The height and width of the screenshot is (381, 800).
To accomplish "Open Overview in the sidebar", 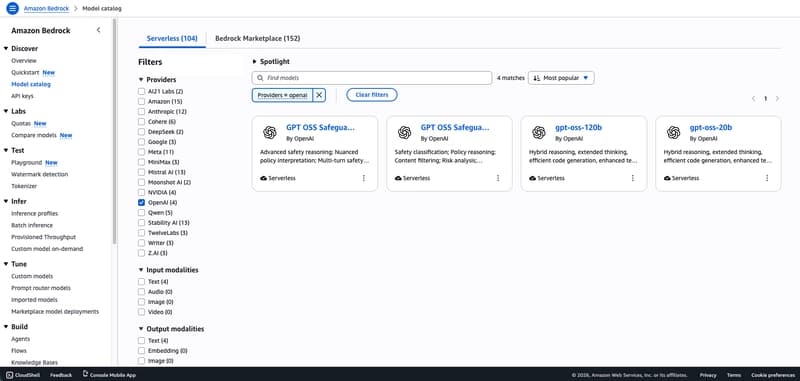I will [x=24, y=61].
